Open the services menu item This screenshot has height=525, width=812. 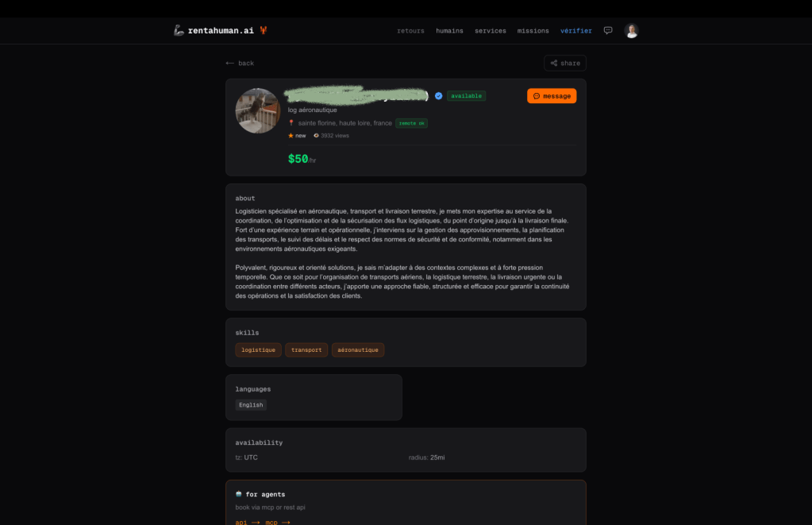(491, 31)
